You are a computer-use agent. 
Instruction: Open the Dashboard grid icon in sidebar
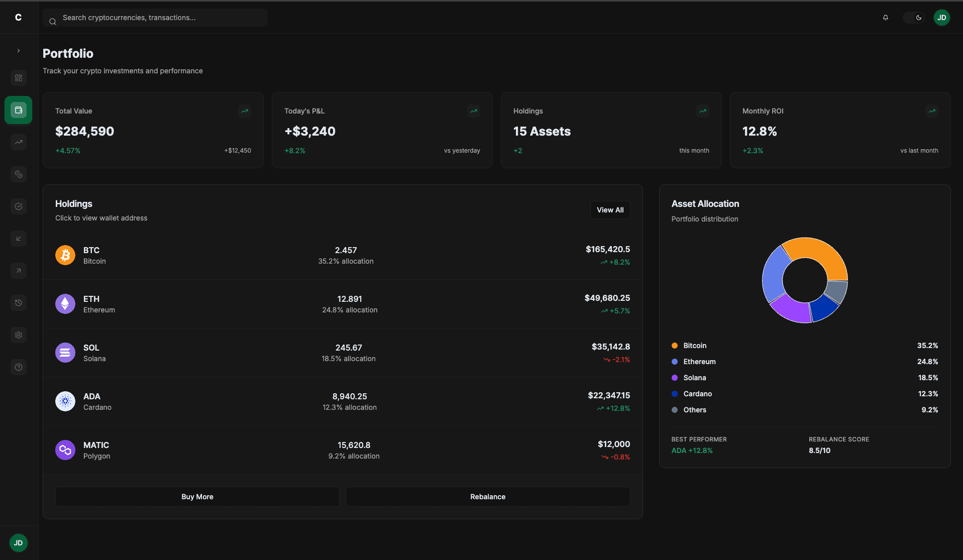coord(19,78)
